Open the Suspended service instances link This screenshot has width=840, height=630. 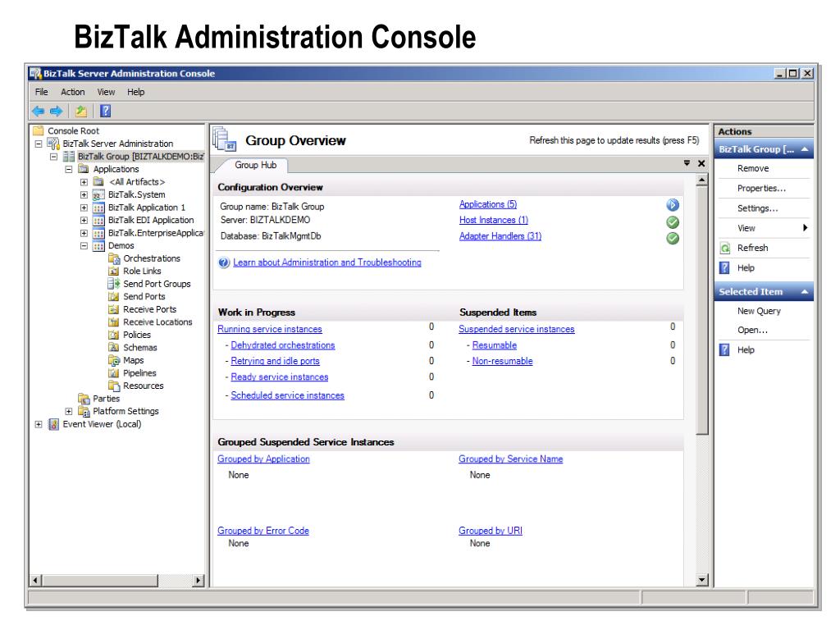tap(517, 329)
